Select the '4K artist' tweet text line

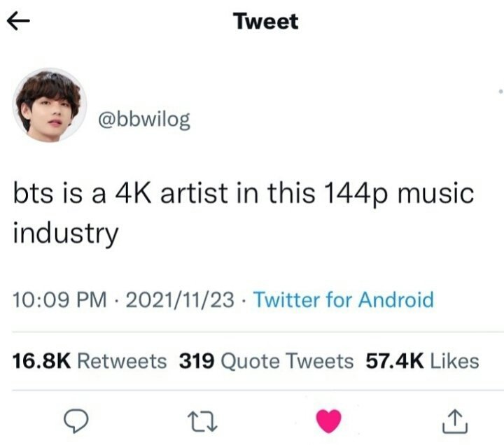(244, 194)
